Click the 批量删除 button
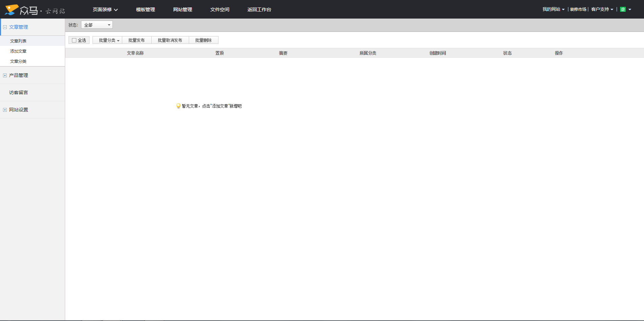 pos(204,40)
